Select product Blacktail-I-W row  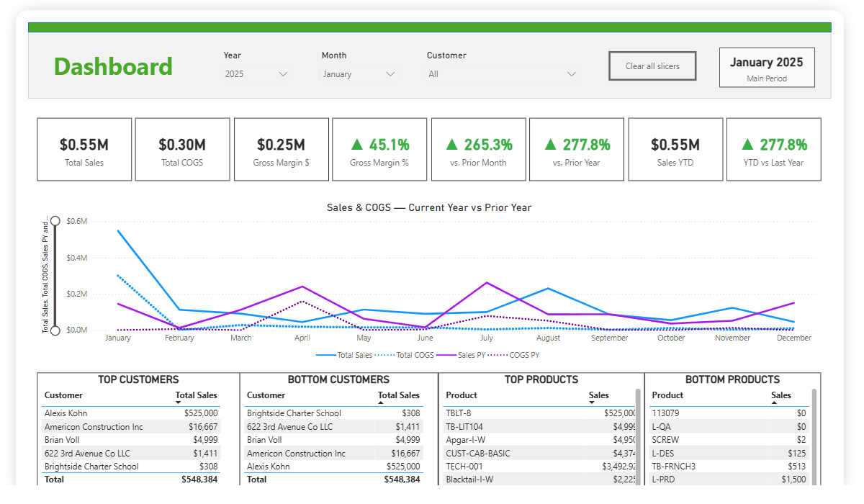pyautogui.click(x=539, y=480)
